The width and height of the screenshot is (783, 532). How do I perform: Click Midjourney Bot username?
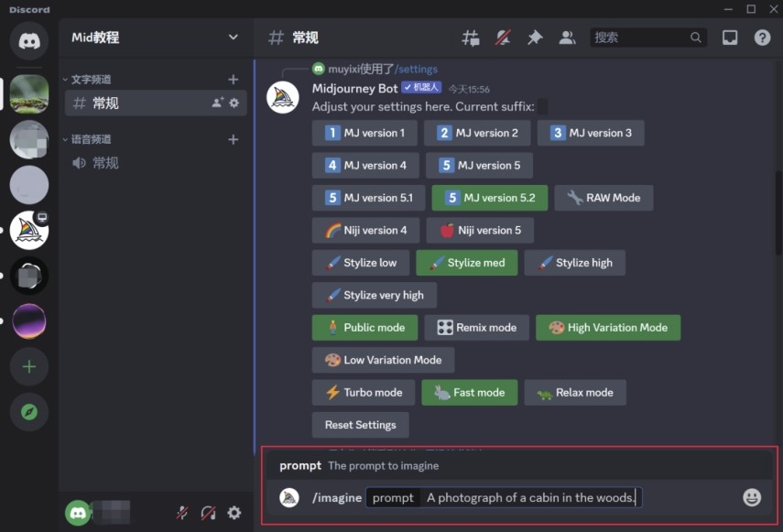click(x=354, y=88)
